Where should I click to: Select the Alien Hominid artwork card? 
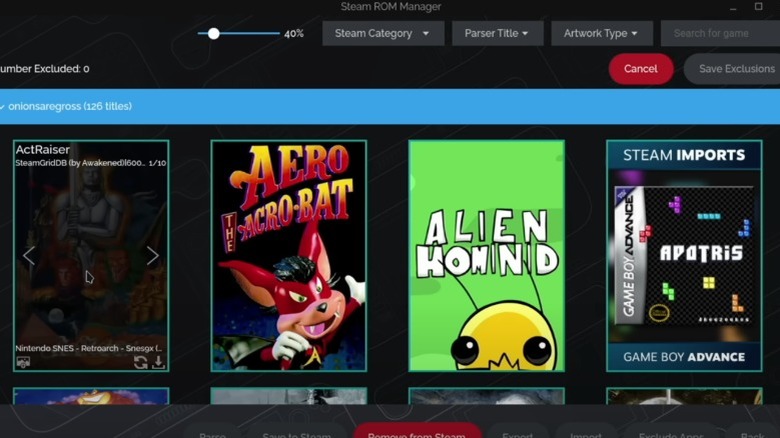tap(487, 256)
